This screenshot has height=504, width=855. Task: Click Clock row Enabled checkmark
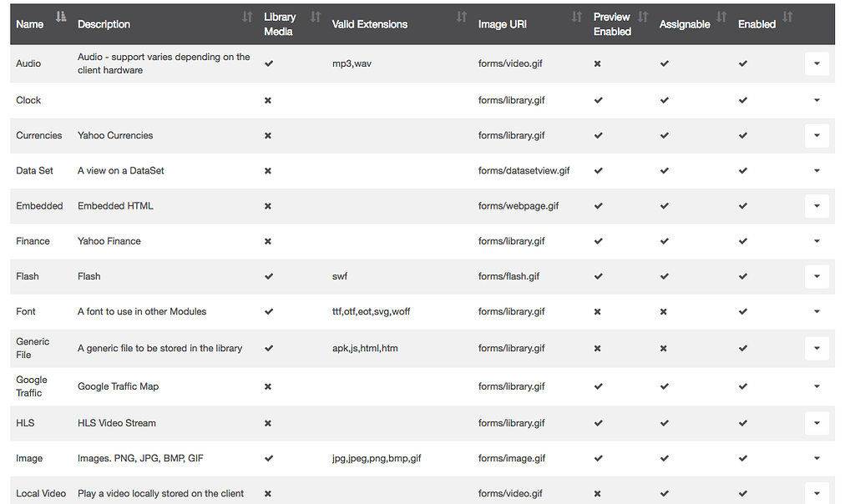[x=742, y=100]
